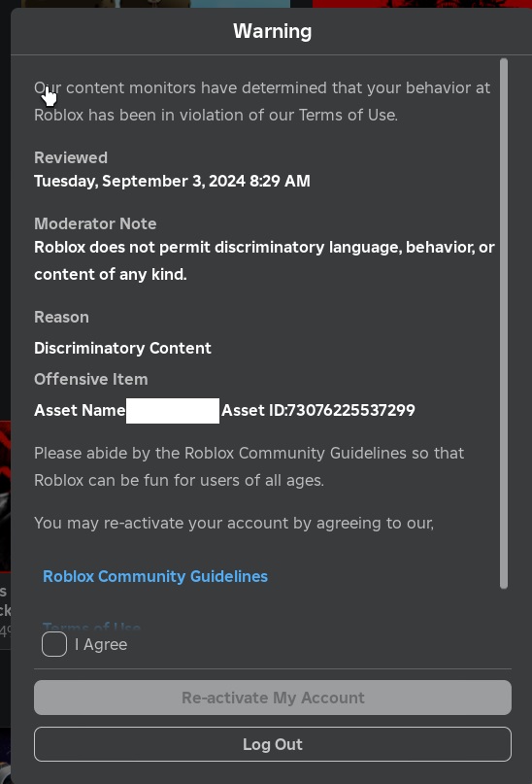Click the red game thumbnail behind dialog's left edge
The image size is (532, 784).
click(x=5, y=496)
